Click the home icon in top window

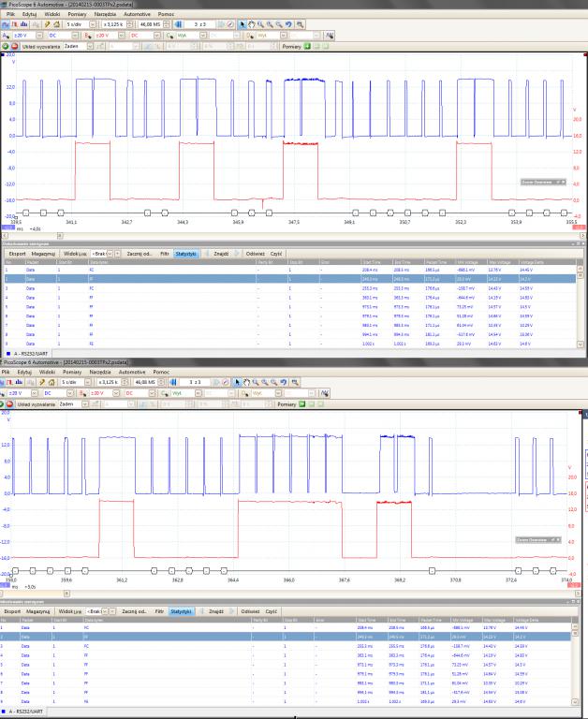[x=56, y=24]
